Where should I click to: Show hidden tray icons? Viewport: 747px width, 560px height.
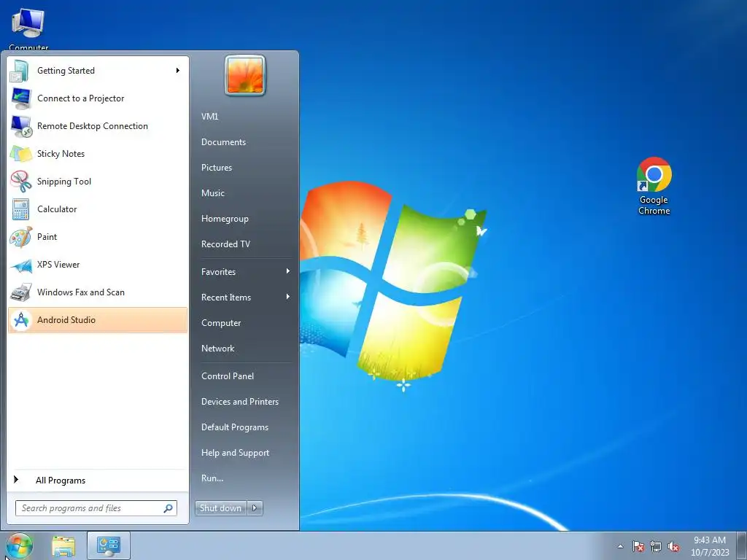(620, 546)
